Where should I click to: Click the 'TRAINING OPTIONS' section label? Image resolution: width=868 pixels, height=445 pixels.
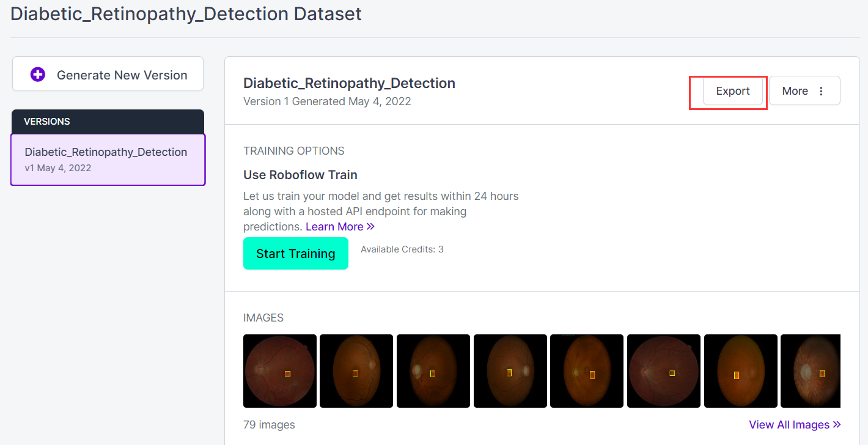tap(294, 151)
